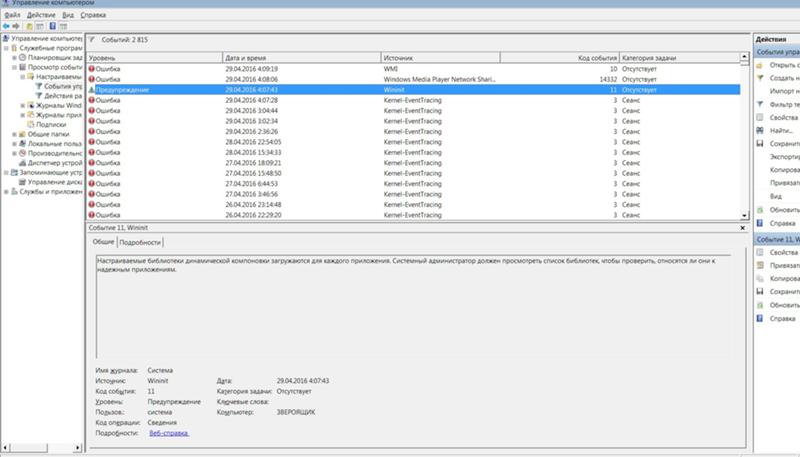Click Обновить icon in upper actions section
Image resolution: width=800 pixels, height=457 pixels.
click(760, 210)
